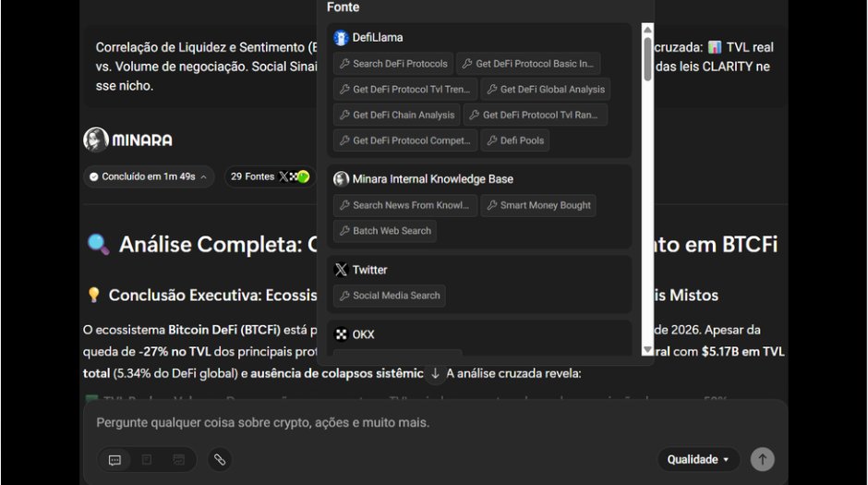Select Get DeFi Chain Analysis chip
This screenshot has height=485, width=868.
[x=397, y=115]
